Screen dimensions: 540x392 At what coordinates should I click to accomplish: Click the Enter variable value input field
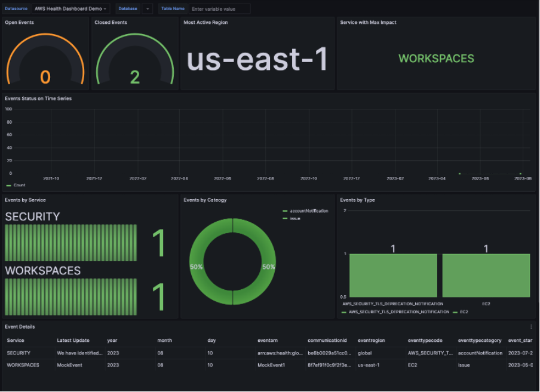tap(221, 8)
